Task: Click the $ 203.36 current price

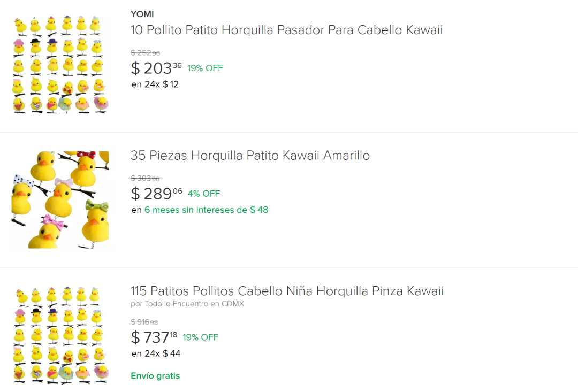Action: point(156,68)
